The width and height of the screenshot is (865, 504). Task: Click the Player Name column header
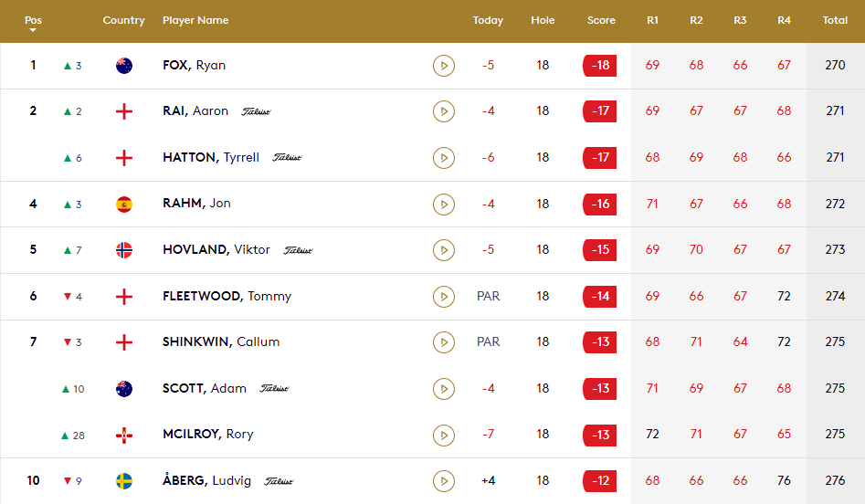[195, 21]
